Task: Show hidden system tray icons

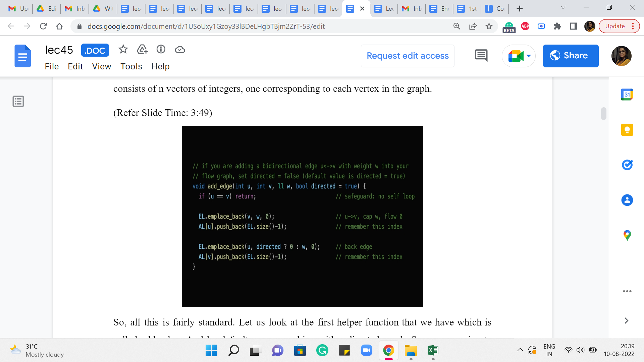Action: pos(520,350)
